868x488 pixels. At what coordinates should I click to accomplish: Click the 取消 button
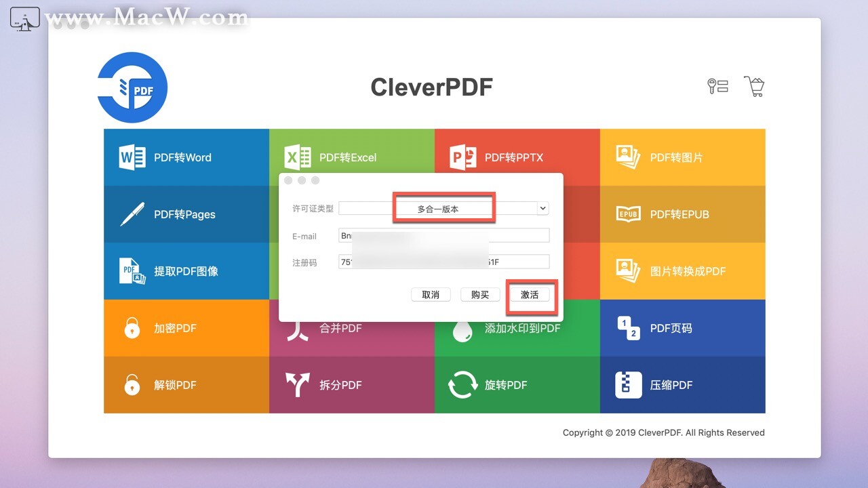pos(431,295)
